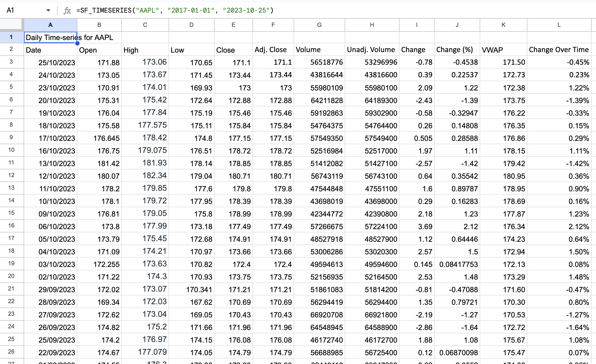This screenshot has height=364, width=596.
Task: Click Open value 172.255
Action: (99, 264)
